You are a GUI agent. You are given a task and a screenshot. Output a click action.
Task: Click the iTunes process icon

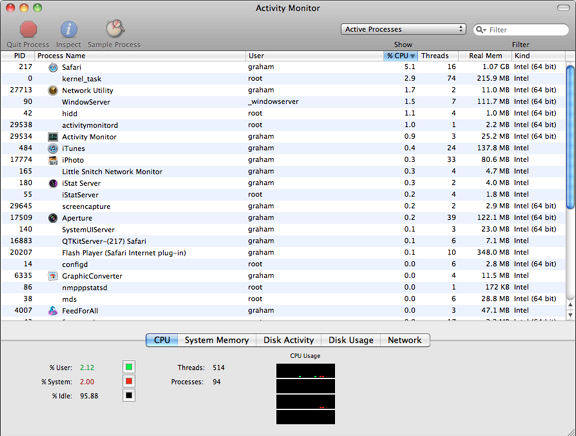pyautogui.click(x=53, y=148)
